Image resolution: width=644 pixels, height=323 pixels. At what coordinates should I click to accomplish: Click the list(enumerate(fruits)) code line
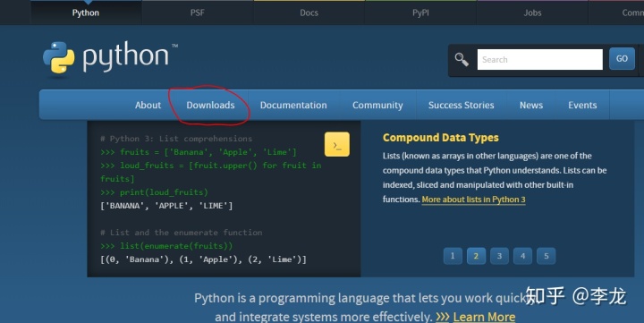pos(166,246)
